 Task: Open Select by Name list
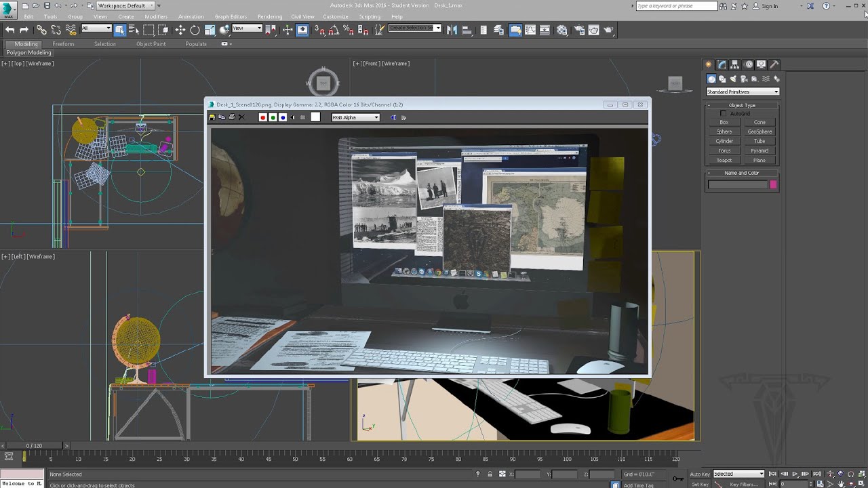pos(133,30)
